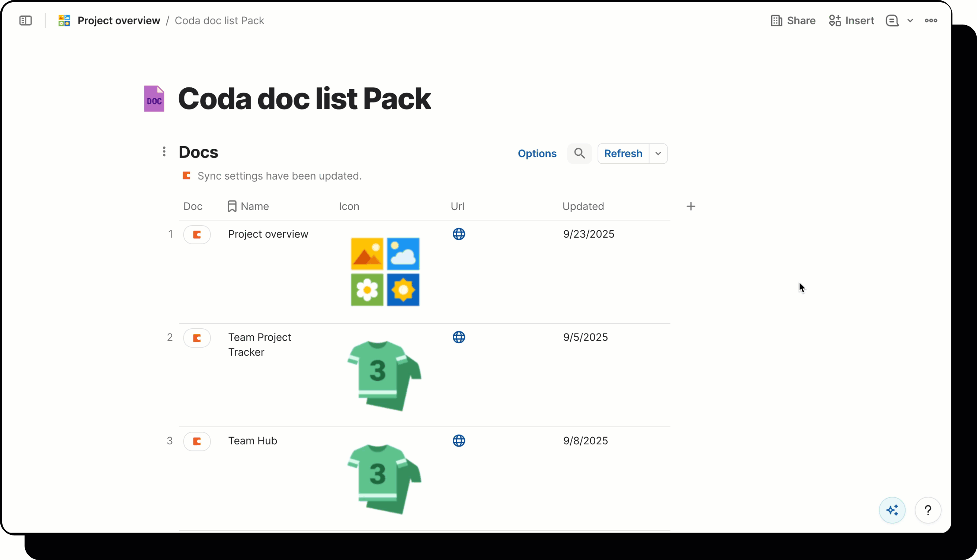Open the comment chevron dropdown
The image size is (977, 560).
tap(910, 20)
